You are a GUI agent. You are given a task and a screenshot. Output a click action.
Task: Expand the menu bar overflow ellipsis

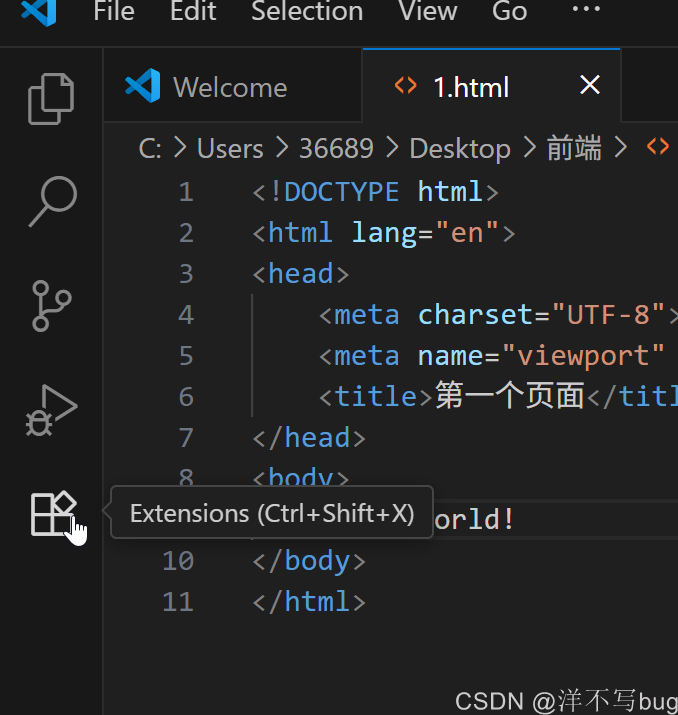click(x=586, y=9)
